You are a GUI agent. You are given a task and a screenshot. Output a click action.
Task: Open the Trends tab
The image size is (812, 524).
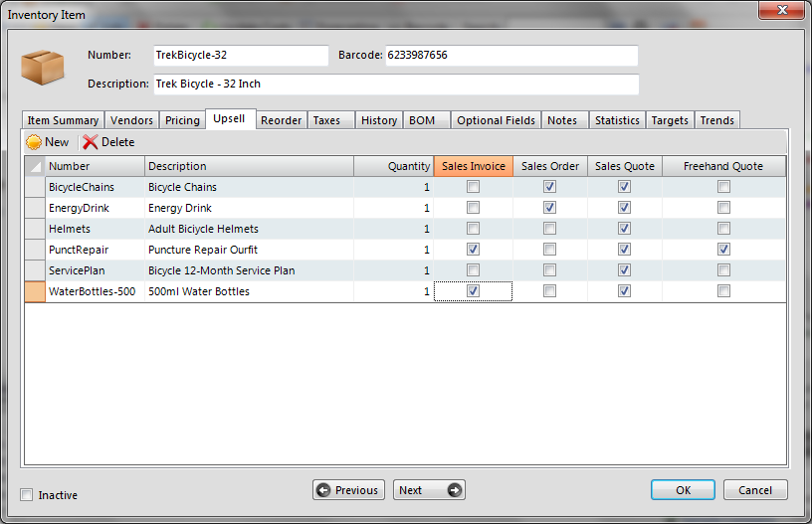click(716, 120)
